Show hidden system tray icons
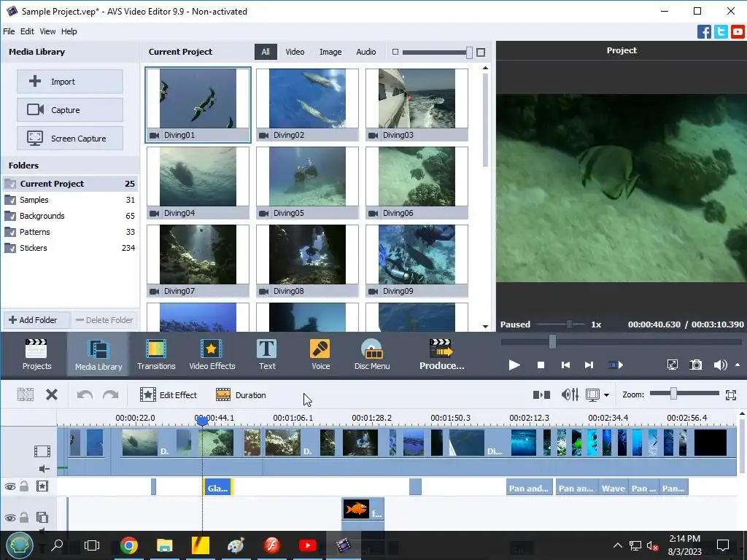747x560 pixels. pyautogui.click(x=617, y=545)
